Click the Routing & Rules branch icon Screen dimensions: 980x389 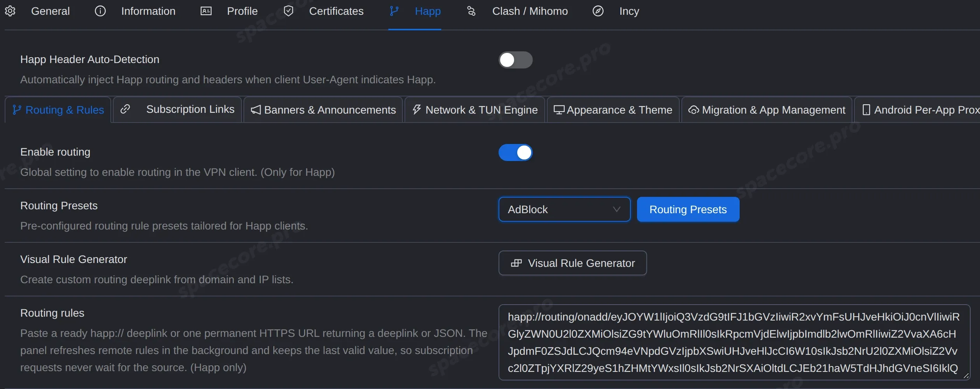click(17, 110)
